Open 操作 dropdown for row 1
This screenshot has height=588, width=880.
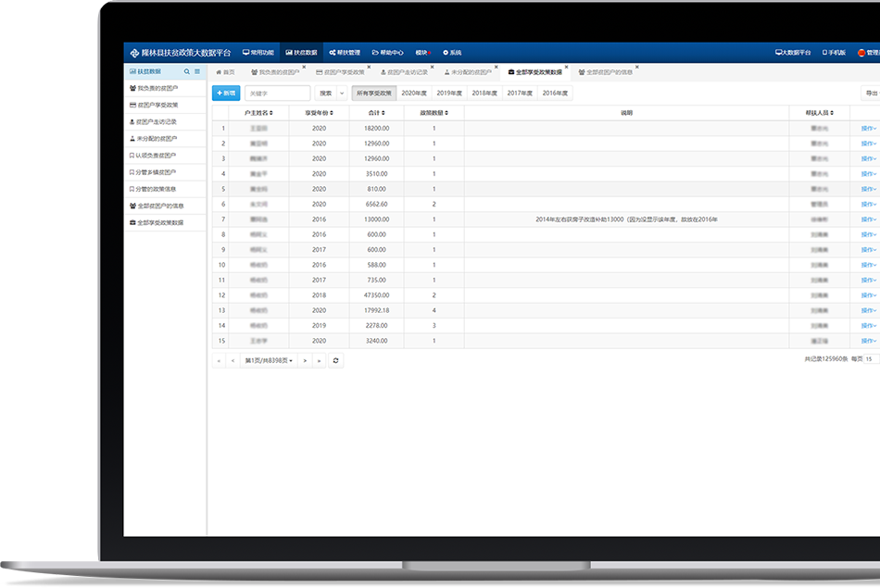click(869, 129)
